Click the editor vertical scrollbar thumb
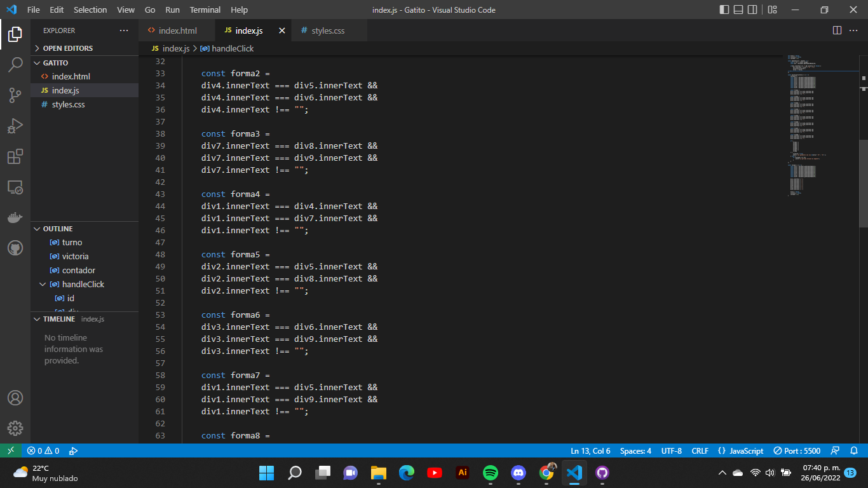This screenshot has height=488, width=868. pyautogui.click(x=864, y=183)
